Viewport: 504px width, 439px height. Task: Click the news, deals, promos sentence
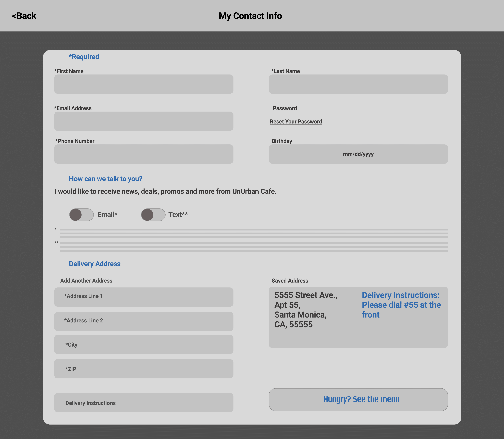[x=165, y=191]
